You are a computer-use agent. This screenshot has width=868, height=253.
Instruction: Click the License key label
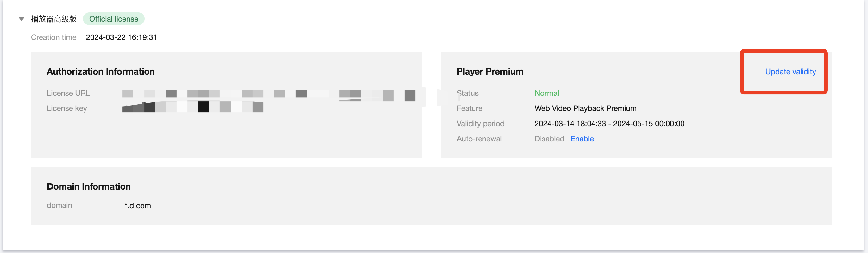point(67,108)
